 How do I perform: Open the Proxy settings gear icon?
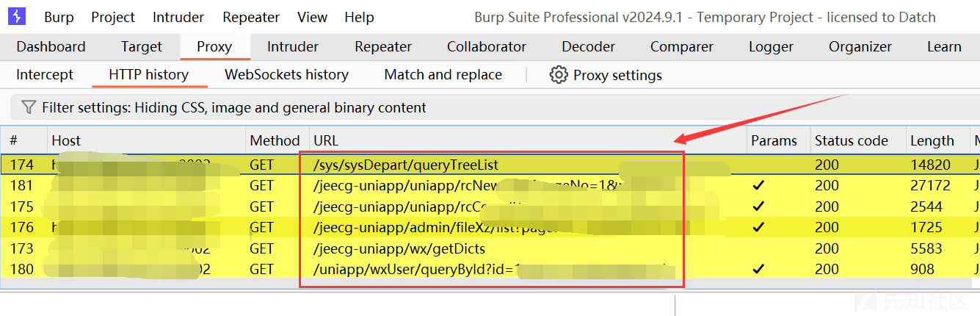559,75
